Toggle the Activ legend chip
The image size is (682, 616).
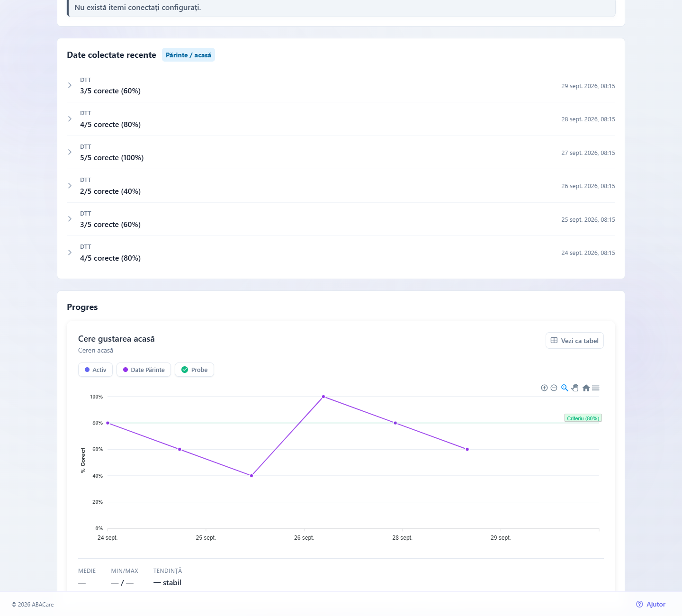95,370
